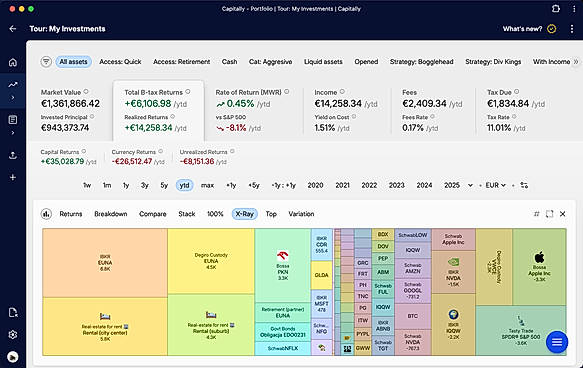Set period to 1w
The width and height of the screenshot is (583, 368).
point(87,185)
